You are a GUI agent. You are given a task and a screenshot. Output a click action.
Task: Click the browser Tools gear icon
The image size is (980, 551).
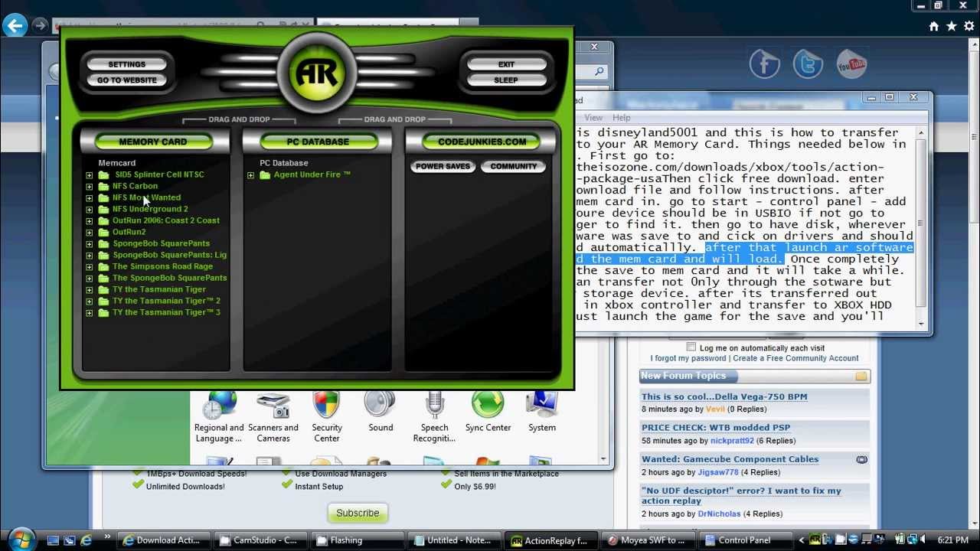coord(969,26)
